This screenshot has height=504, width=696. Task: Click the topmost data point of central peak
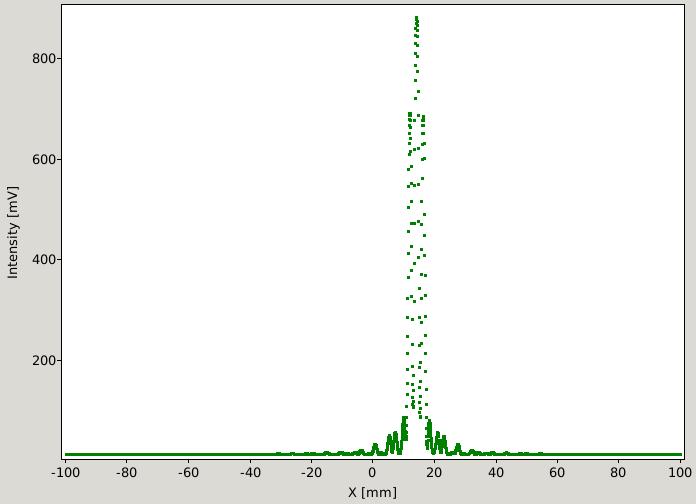coord(416,18)
